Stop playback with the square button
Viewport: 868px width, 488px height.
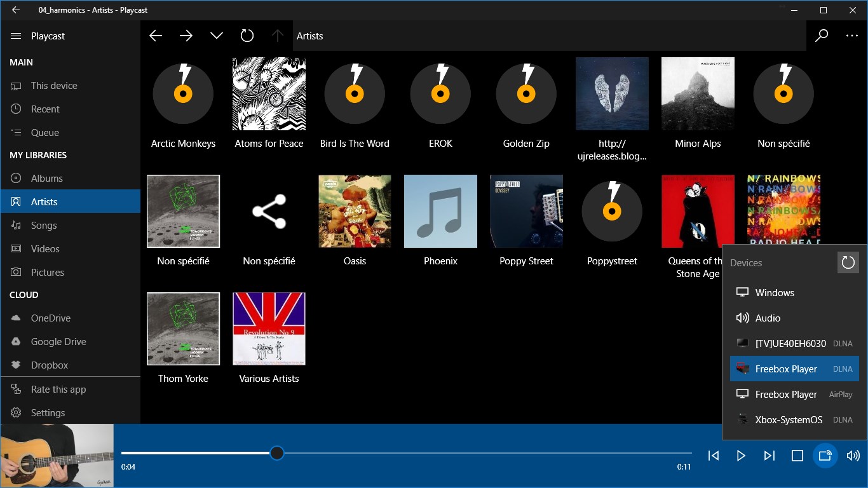click(x=797, y=456)
